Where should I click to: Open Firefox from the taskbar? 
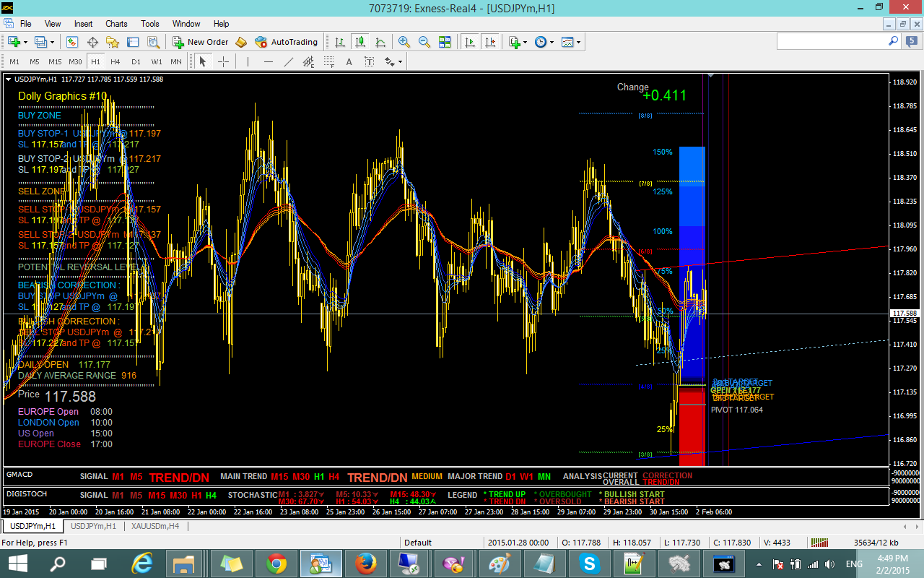tap(365, 563)
